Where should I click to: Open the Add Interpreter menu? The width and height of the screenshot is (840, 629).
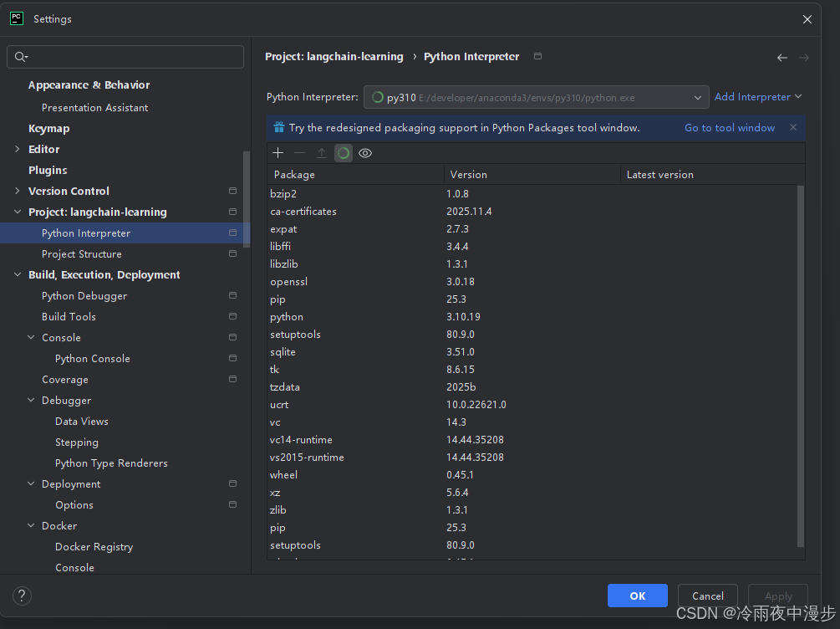(x=758, y=97)
